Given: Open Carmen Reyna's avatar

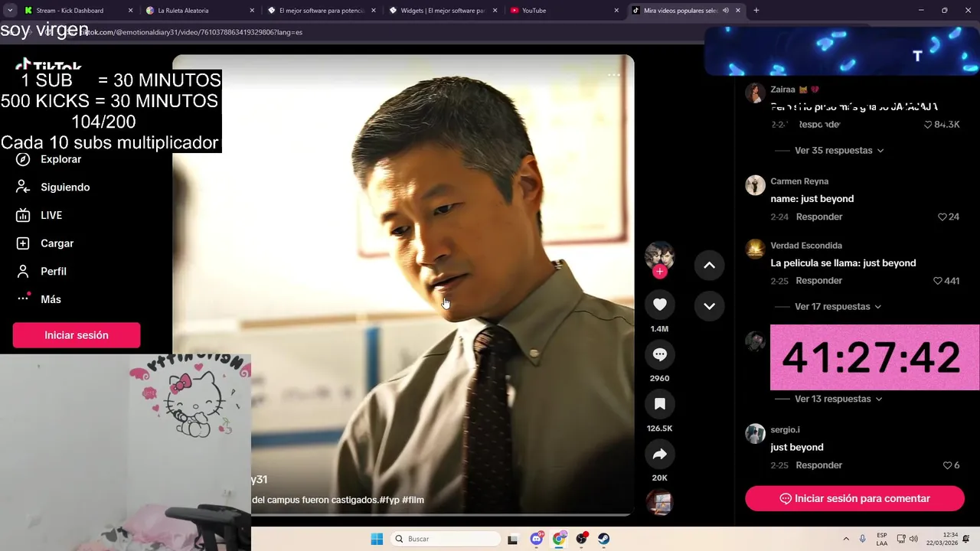Looking at the screenshot, I should click(x=755, y=185).
